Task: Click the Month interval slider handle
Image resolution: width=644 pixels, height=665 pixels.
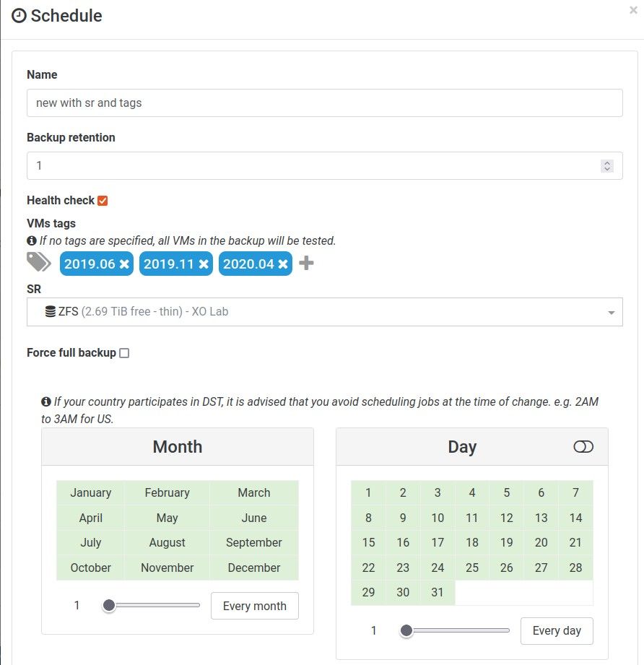Action: click(109, 605)
